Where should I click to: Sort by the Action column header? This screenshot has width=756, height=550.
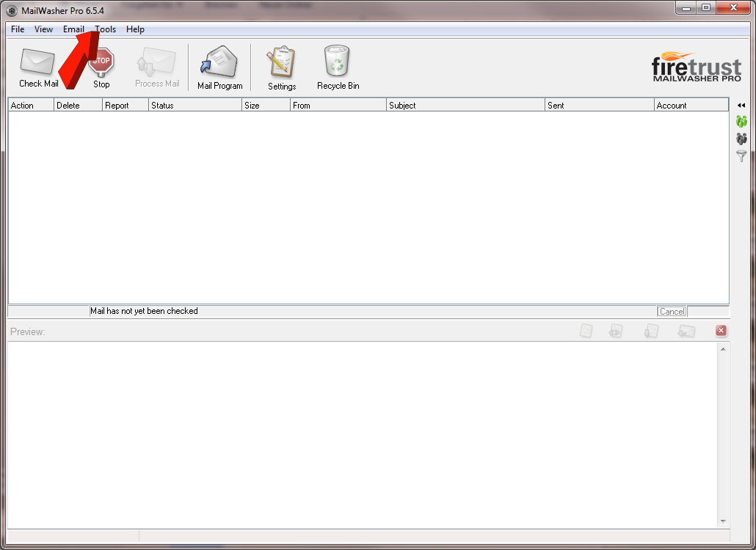31,105
